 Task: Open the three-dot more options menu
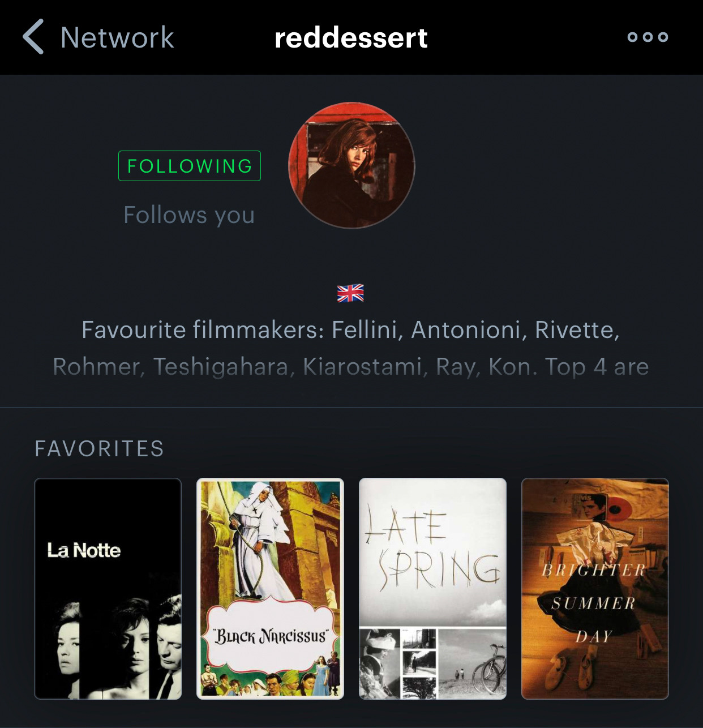click(648, 37)
